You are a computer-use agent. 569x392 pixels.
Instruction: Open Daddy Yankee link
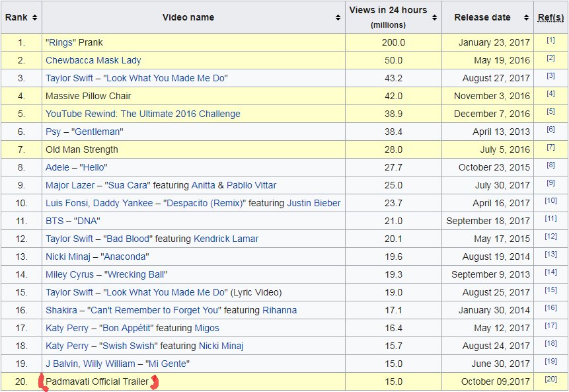pyautogui.click(x=123, y=203)
